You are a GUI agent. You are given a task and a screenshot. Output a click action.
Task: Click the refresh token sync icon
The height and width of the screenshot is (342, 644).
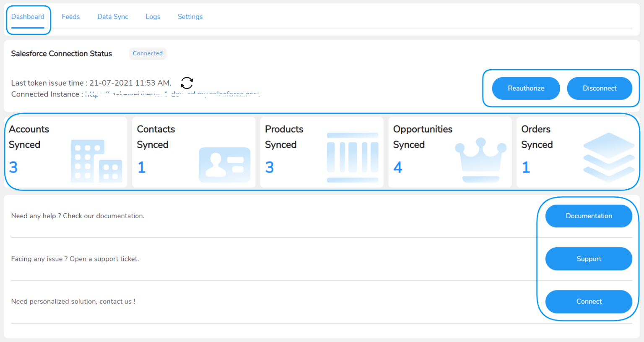click(187, 83)
